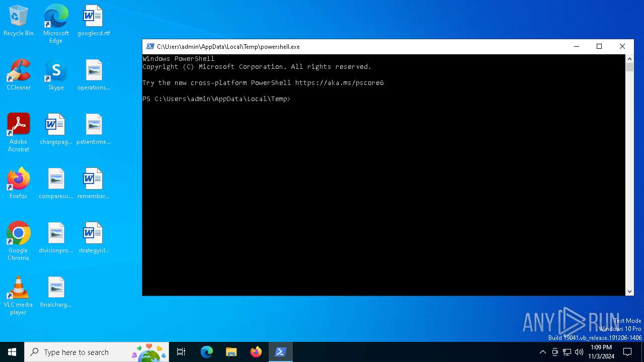Image resolution: width=644 pixels, height=362 pixels.
Task: Open network status tray icon
Action: click(567, 352)
